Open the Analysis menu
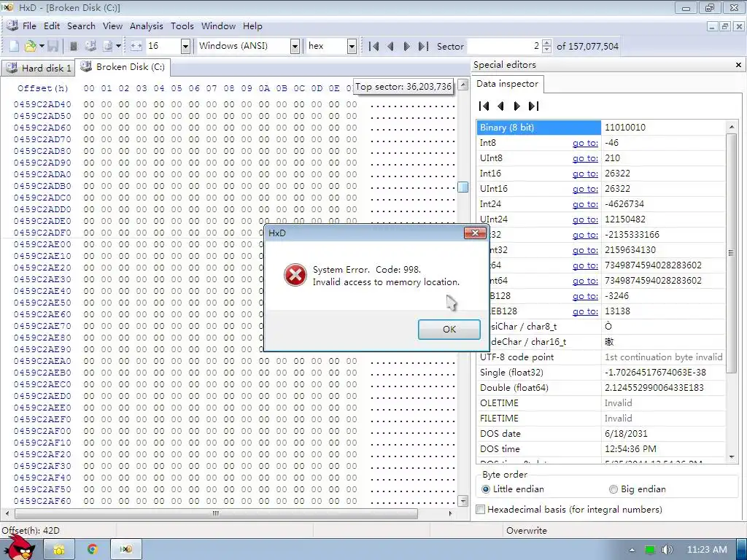This screenshot has width=747, height=560. coord(146,26)
